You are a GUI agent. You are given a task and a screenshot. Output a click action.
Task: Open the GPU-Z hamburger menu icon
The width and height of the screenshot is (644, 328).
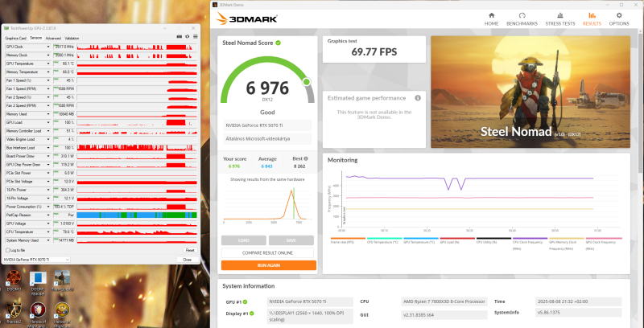[195, 36]
